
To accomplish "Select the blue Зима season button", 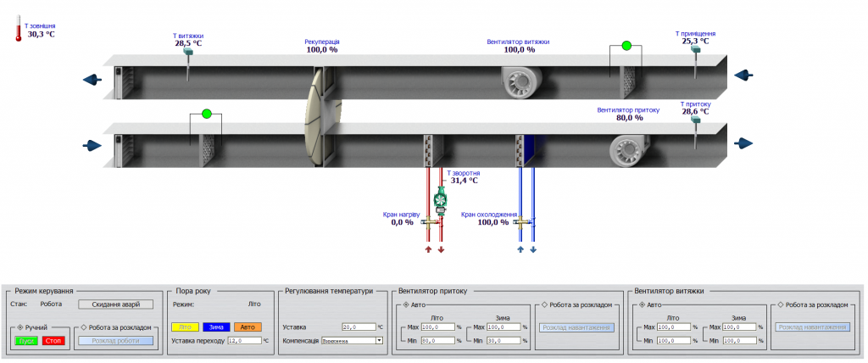I will coord(215,327).
